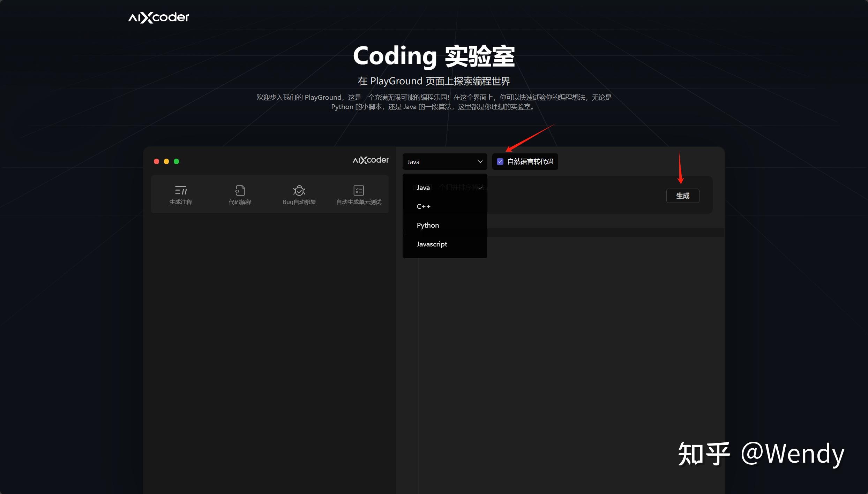Click the aiXcoder logo at page top

click(x=158, y=17)
